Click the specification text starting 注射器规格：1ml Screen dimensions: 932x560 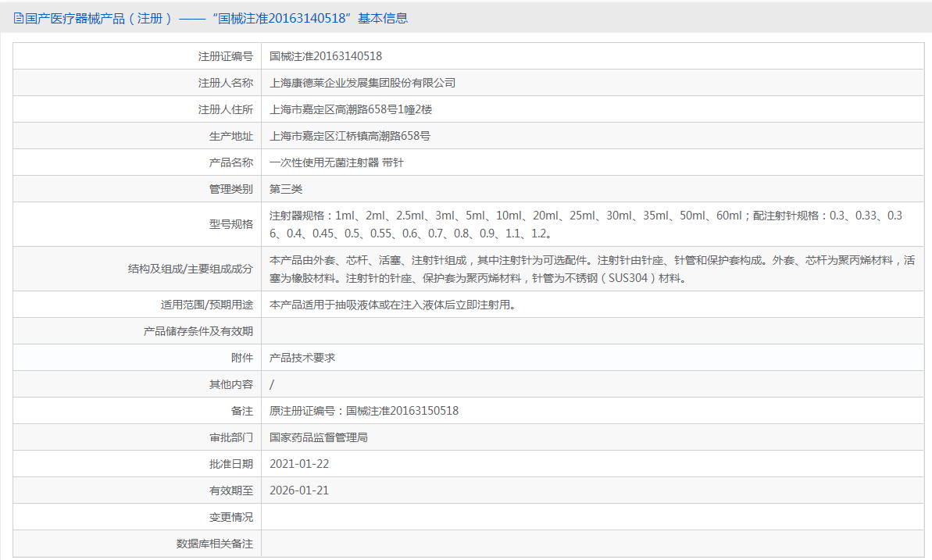coord(585,224)
